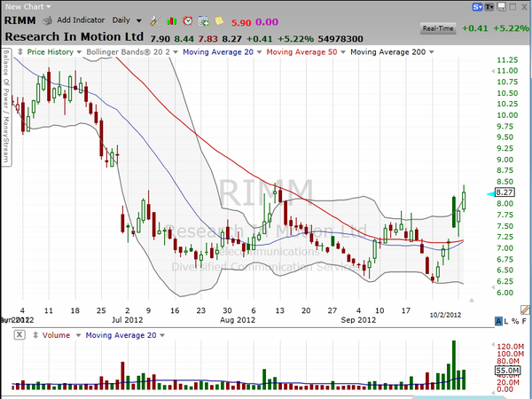Click the volume figure 54978300
The width and height of the screenshot is (532, 399).
(340, 39)
